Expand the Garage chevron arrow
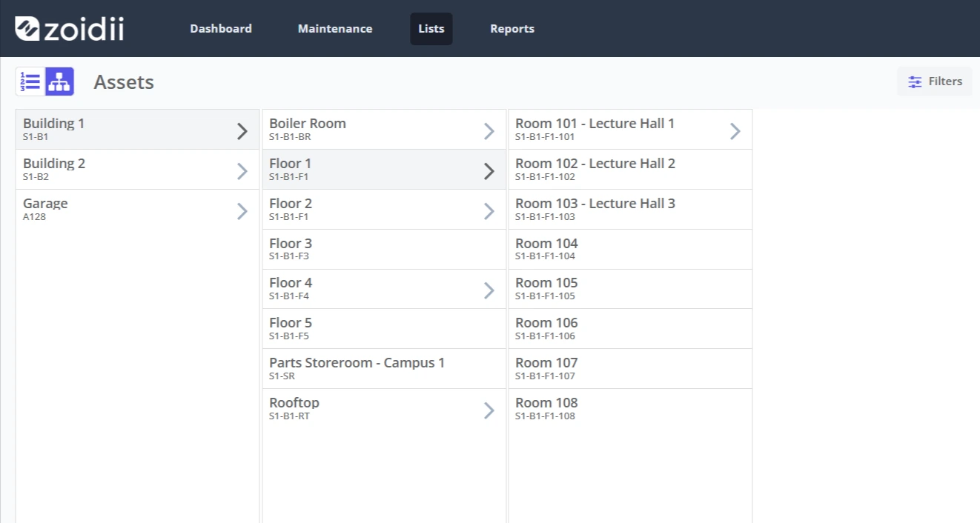The image size is (980, 523). click(x=242, y=211)
